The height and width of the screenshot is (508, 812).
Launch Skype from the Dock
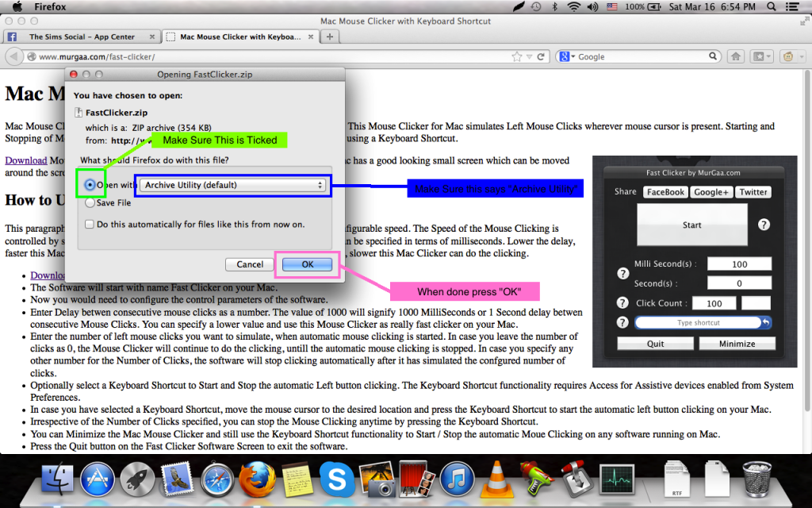[x=336, y=479]
